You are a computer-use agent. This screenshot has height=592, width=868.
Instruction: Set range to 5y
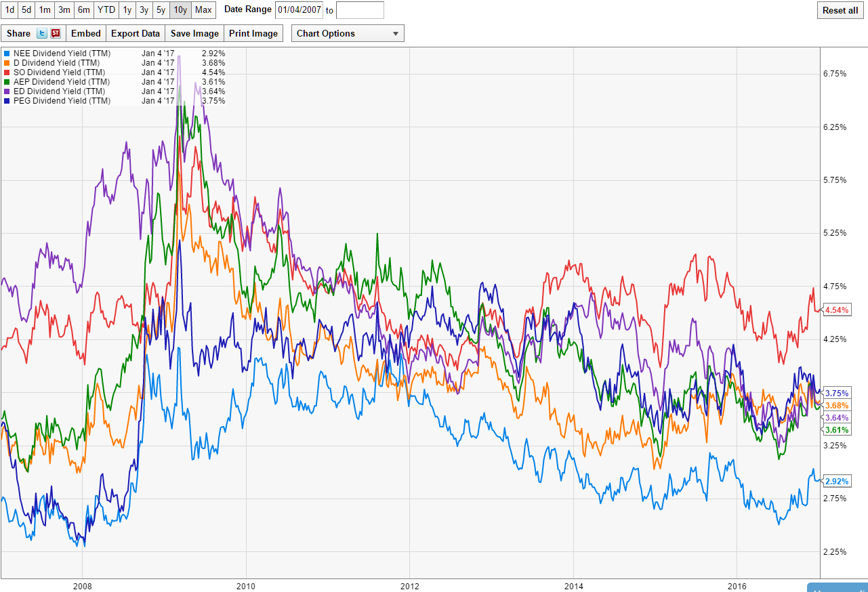[161, 10]
